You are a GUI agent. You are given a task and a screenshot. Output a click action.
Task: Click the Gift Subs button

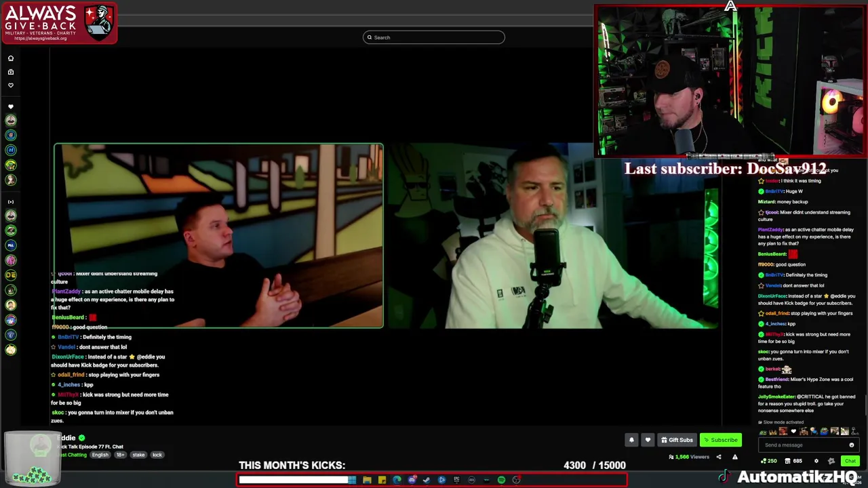pos(677,440)
